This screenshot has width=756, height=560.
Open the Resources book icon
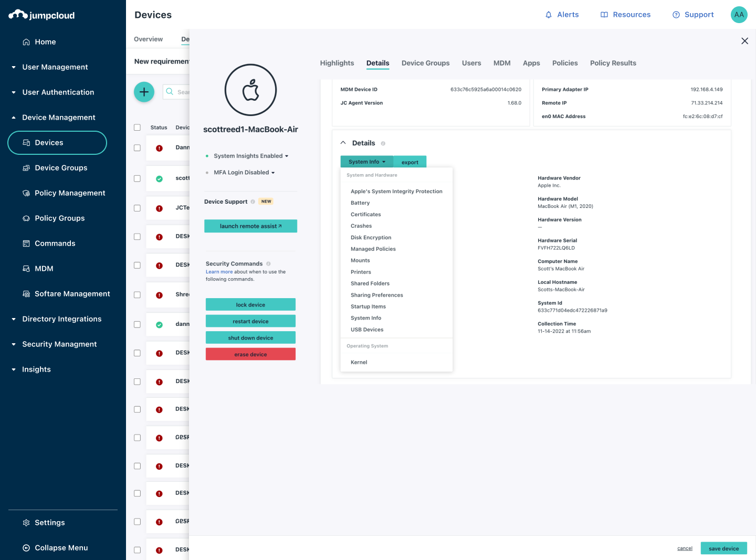point(604,15)
